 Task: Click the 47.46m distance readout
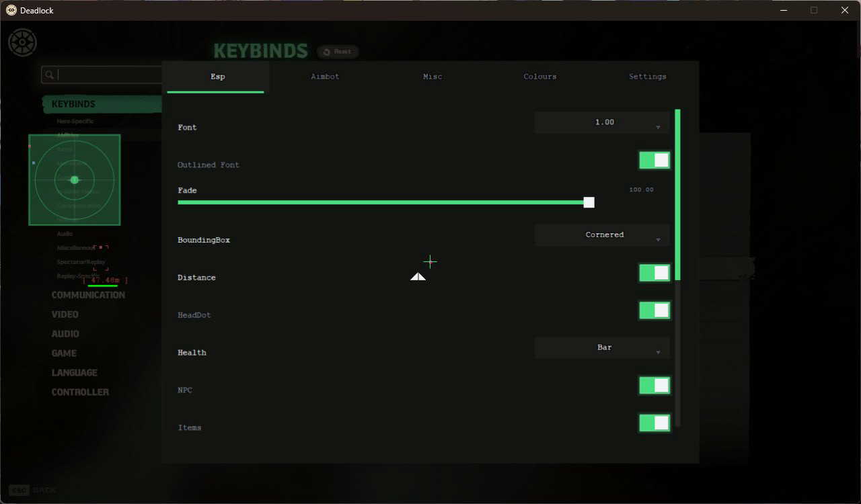(105, 280)
